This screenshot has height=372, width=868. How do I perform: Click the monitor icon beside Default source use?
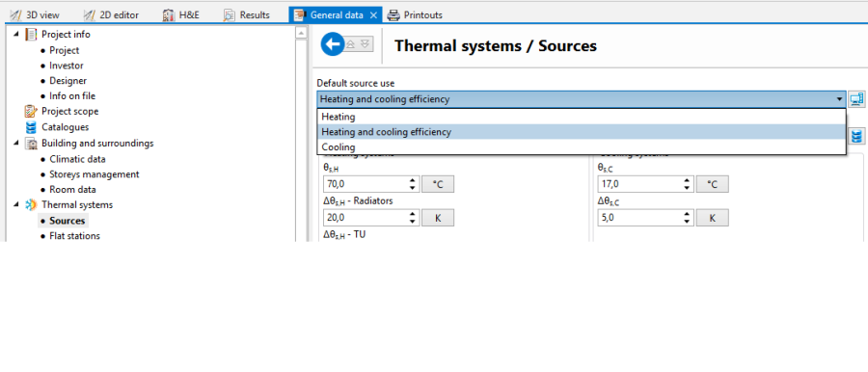tap(856, 99)
